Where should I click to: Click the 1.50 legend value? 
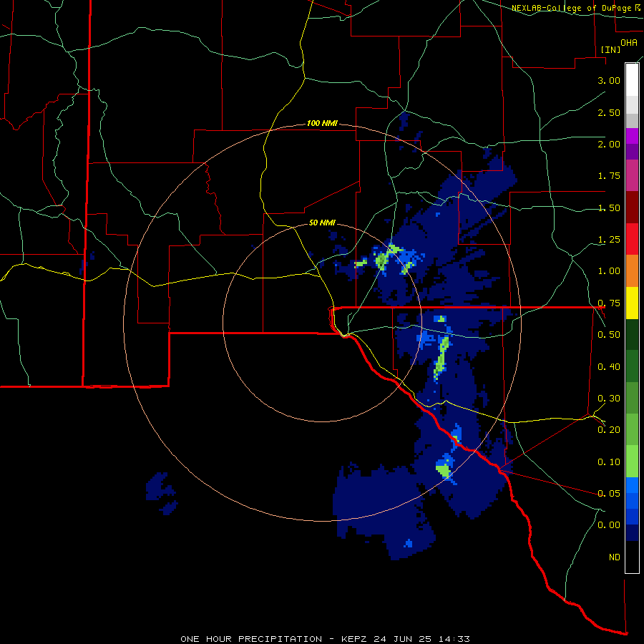coord(609,208)
